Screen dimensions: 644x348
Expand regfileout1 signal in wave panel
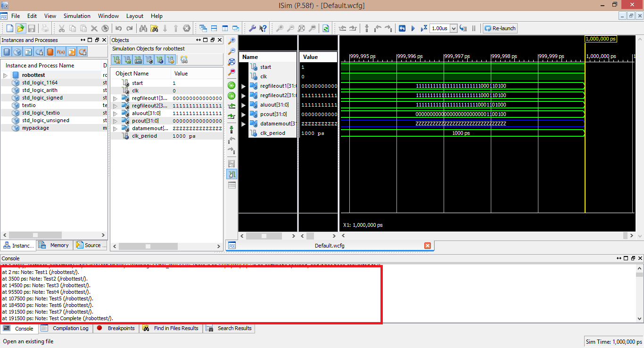coord(242,86)
